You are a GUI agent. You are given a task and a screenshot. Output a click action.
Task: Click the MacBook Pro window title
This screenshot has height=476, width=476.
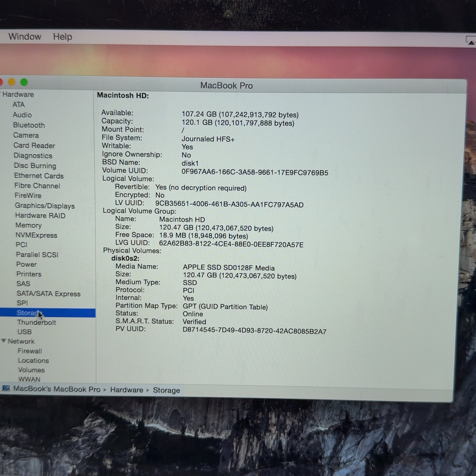[226, 86]
